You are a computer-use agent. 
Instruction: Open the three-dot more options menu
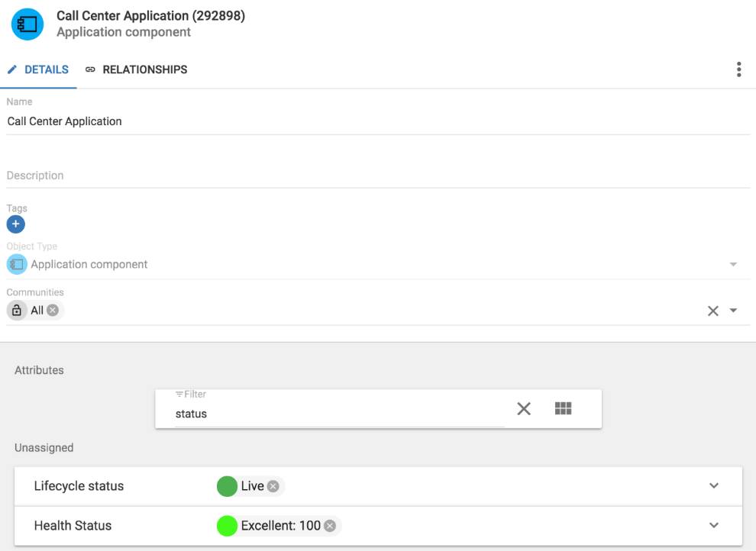pos(738,69)
